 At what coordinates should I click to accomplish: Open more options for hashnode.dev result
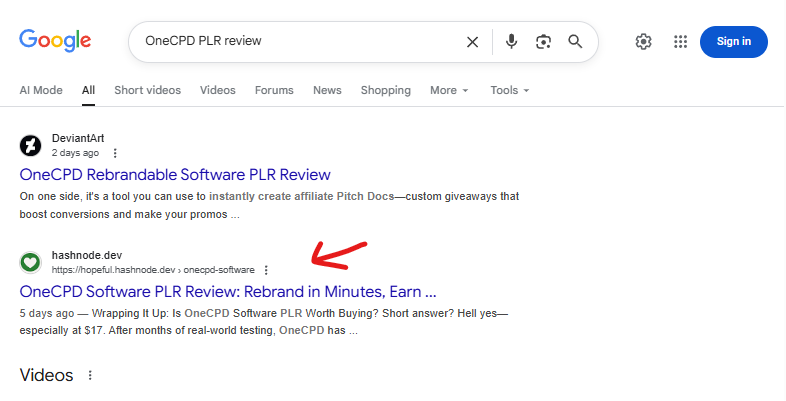(265, 270)
